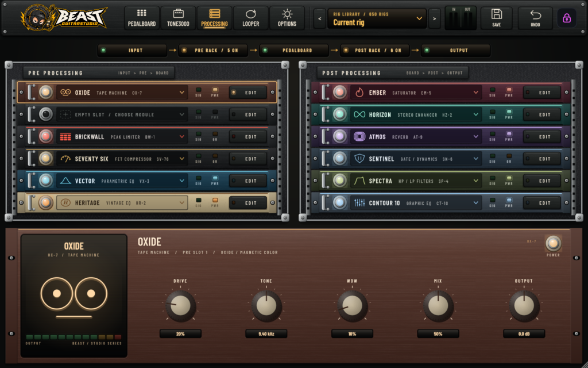Screen dimensions: 588x368
Task: Go to the next rig with the right arrow
Action: pos(434,18)
